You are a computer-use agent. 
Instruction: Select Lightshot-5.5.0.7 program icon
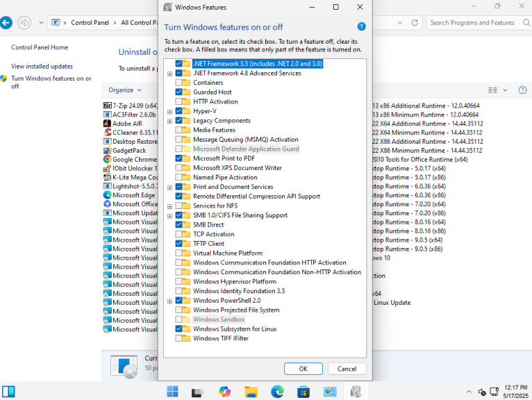pyautogui.click(x=107, y=186)
